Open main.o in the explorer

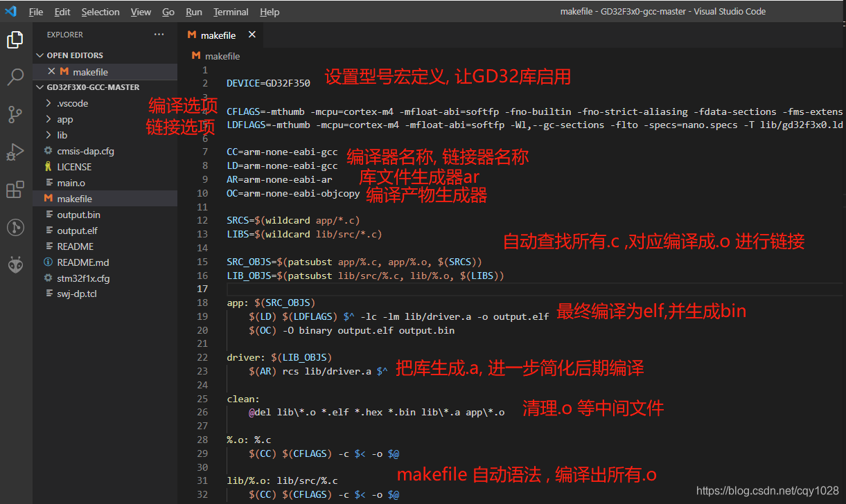click(105, 183)
